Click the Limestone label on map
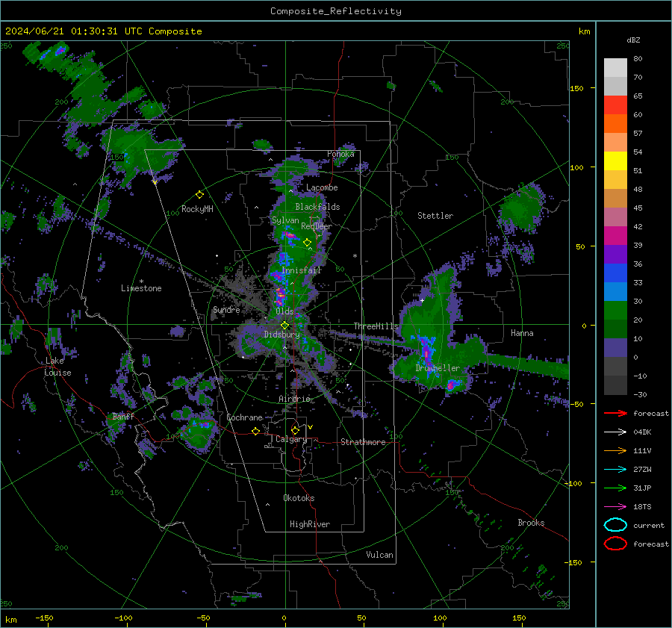Viewport: 672px width, 628px height. click(x=141, y=288)
